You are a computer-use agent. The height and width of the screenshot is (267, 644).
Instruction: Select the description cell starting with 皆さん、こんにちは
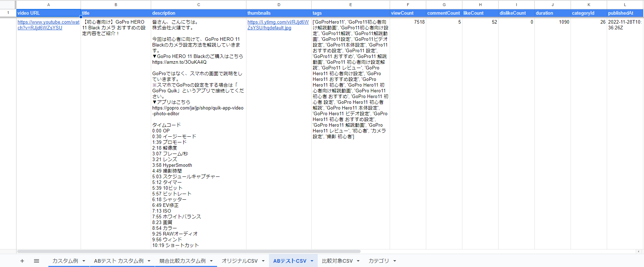click(x=198, y=133)
